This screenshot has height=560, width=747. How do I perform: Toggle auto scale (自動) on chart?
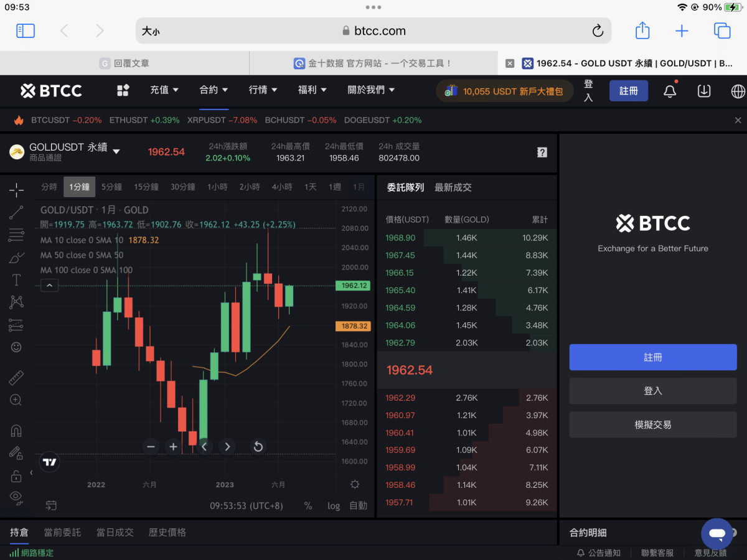(x=358, y=506)
